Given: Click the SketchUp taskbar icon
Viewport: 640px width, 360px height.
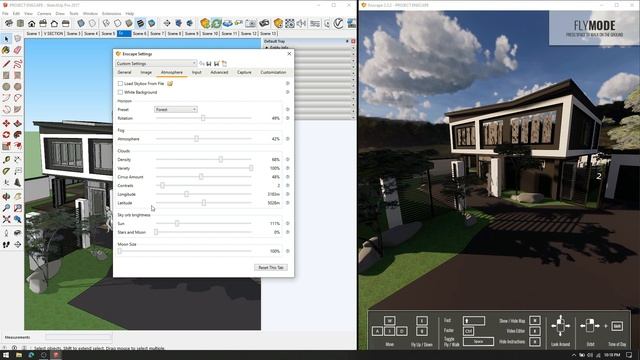Looking at the screenshot, I should coord(56,355).
